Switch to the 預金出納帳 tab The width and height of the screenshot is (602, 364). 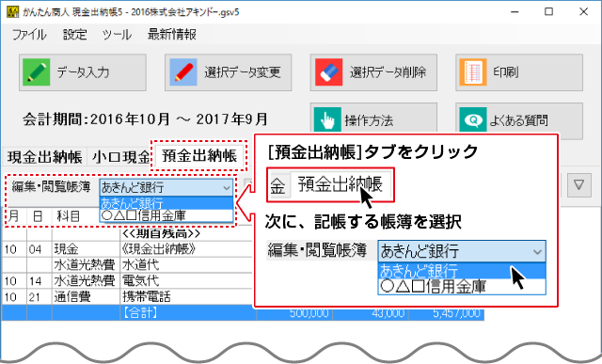tap(199, 156)
